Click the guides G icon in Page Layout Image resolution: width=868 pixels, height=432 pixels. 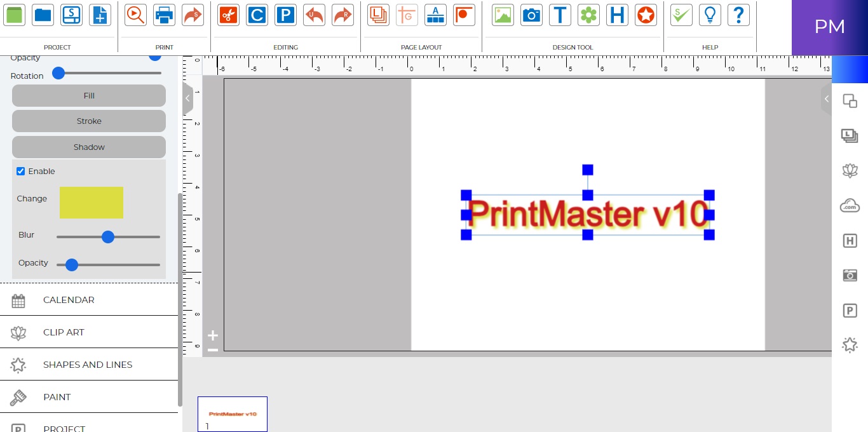pyautogui.click(x=407, y=15)
